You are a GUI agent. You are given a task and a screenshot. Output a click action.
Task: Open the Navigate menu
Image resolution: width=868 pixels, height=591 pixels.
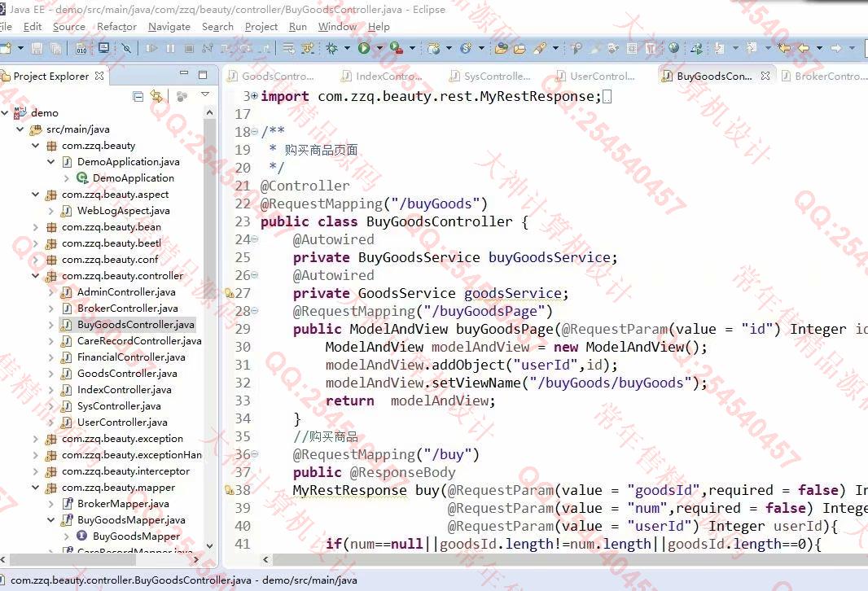coord(169,27)
